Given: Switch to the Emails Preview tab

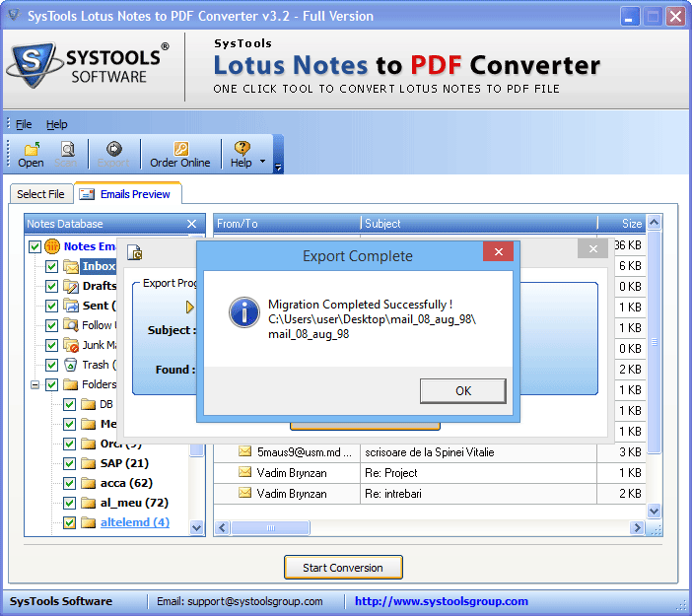Looking at the screenshot, I should pos(128,194).
